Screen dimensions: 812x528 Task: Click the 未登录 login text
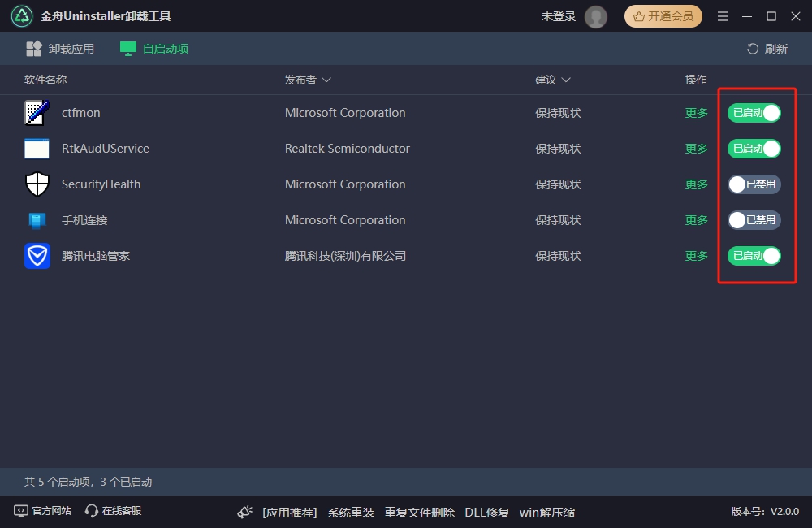coord(559,16)
